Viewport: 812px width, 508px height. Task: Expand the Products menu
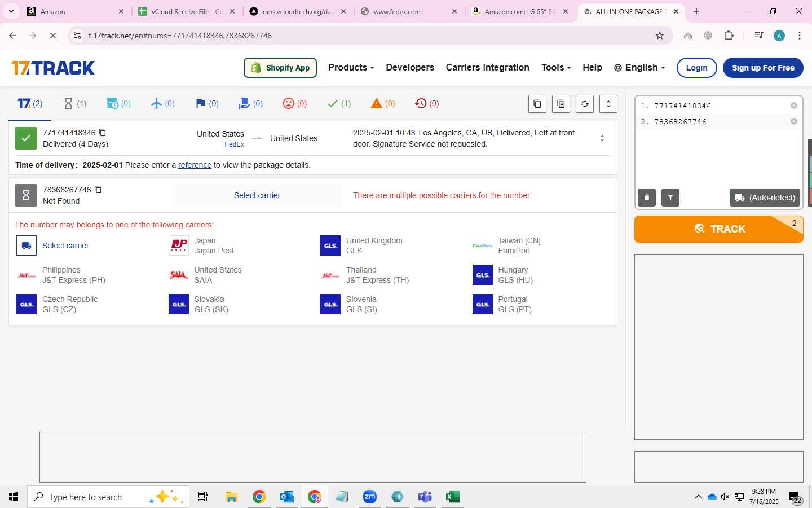[x=351, y=67]
